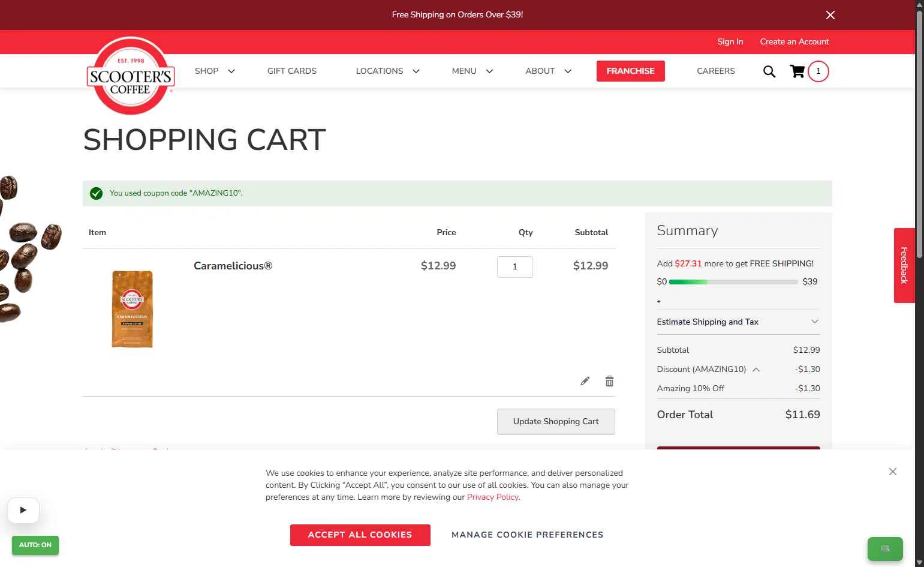
Task: Open the Caramelicious product image
Action: (133, 309)
